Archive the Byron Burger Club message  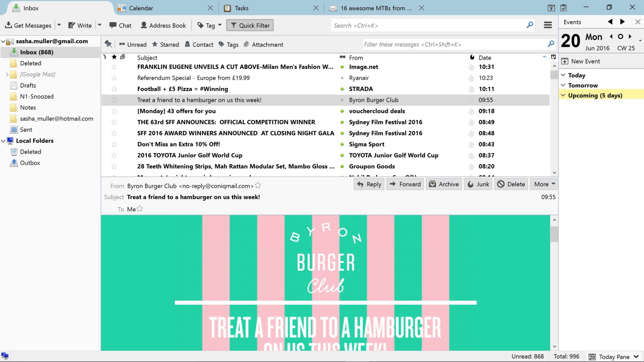tap(443, 184)
